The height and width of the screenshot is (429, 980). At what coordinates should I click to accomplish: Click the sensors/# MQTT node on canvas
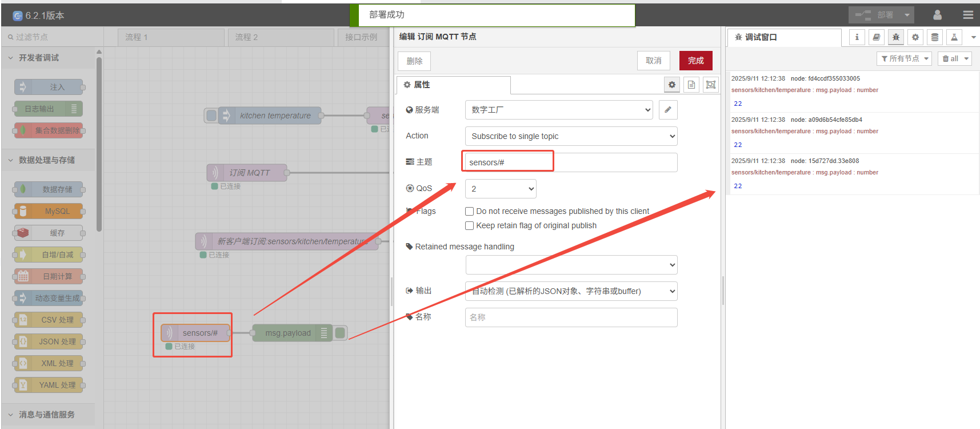[195, 333]
